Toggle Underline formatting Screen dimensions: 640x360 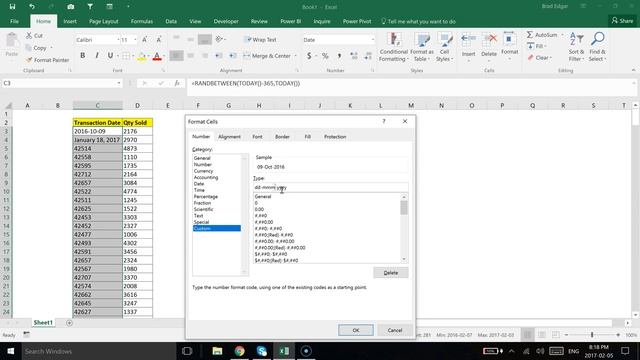110,56
